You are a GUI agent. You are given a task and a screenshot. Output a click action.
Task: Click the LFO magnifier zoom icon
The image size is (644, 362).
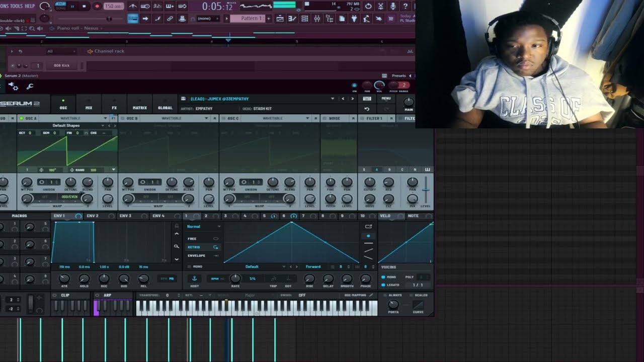(x=177, y=246)
